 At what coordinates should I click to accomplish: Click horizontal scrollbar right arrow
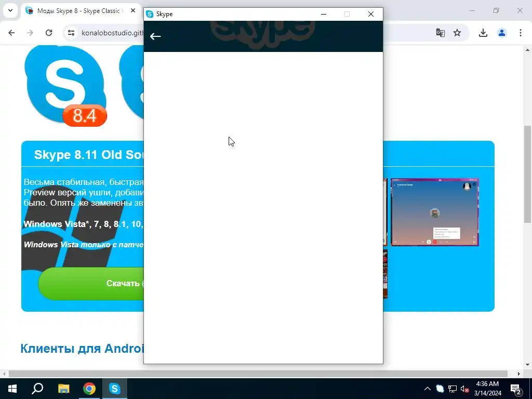pyautogui.click(x=519, y=374)
